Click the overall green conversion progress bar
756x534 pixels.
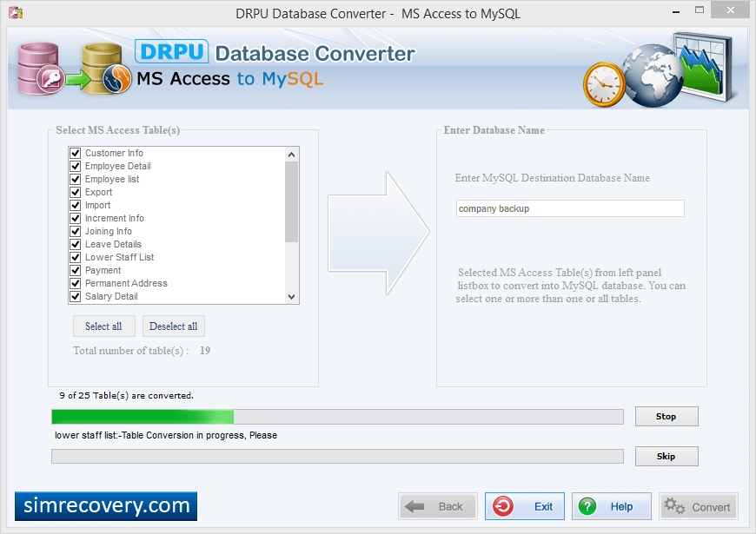337,417
